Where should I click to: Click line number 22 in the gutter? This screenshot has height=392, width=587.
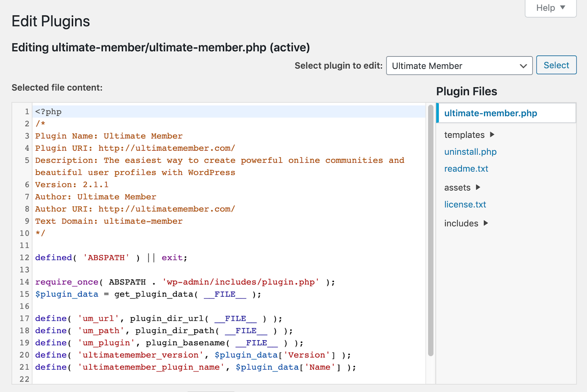25,379
